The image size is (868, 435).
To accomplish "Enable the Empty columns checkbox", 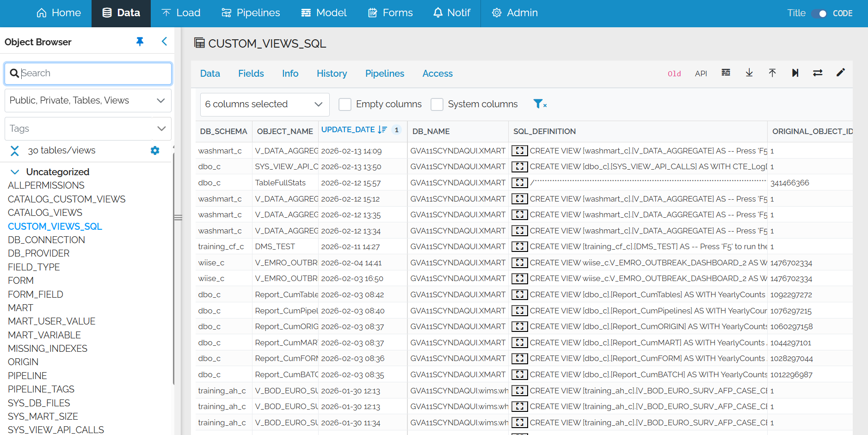I will tap(345, 104).
